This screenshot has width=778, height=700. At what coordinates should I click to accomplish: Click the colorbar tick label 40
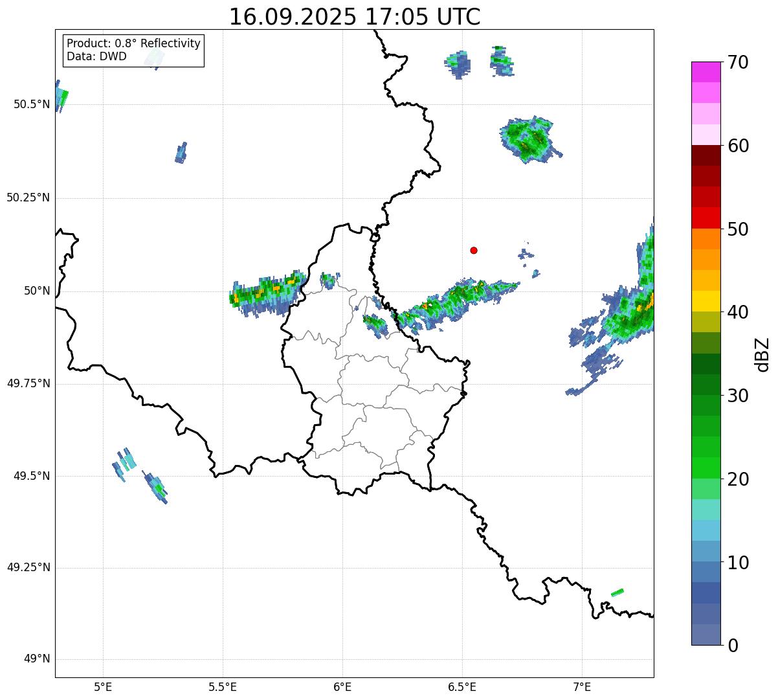click(739, 312)
